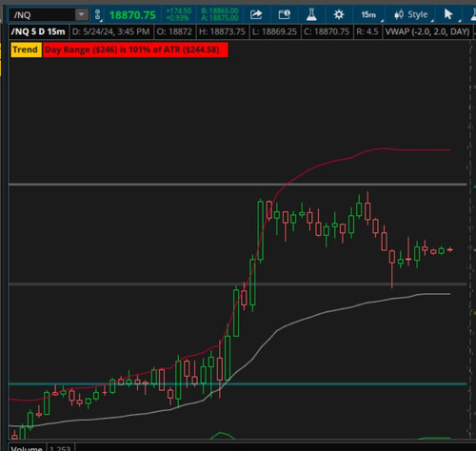Select the teal horizontal price level line
Screen dimensions: 476x451
click(x=238, y=383)
